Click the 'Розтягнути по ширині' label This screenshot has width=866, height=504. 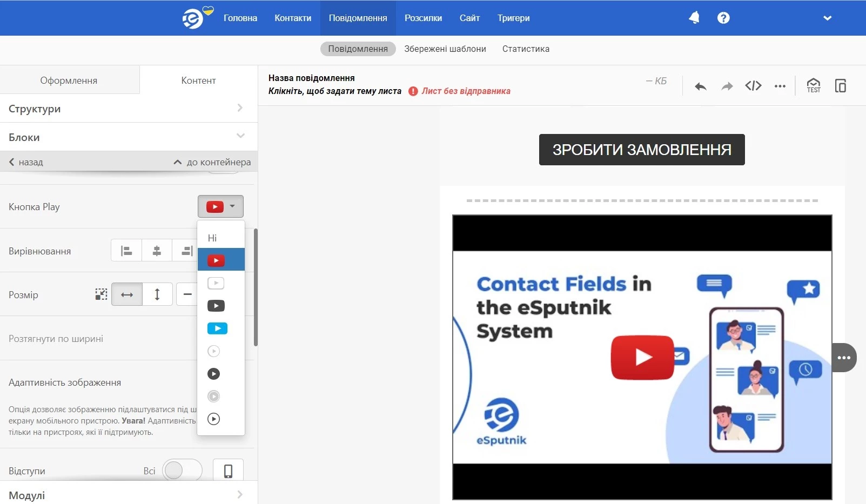pos(56,339)
